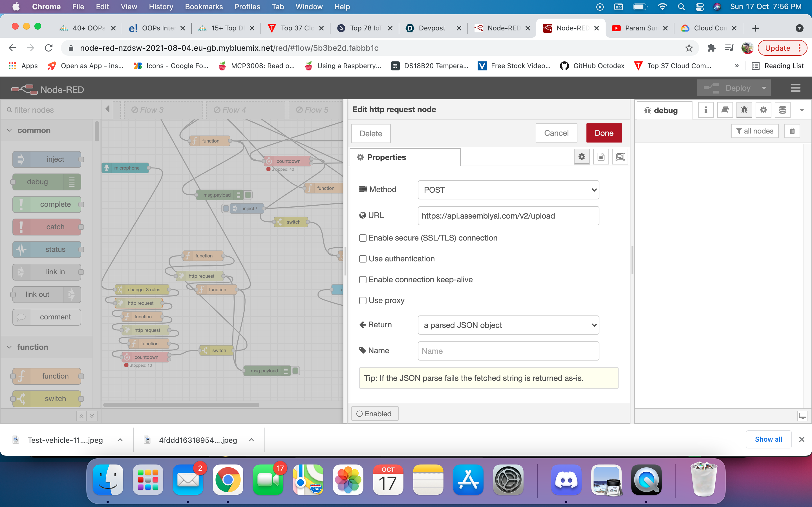Open the help book sidebar icon
Screen dimensions: 812x507
pyautogui.click(x=725, y=110)
